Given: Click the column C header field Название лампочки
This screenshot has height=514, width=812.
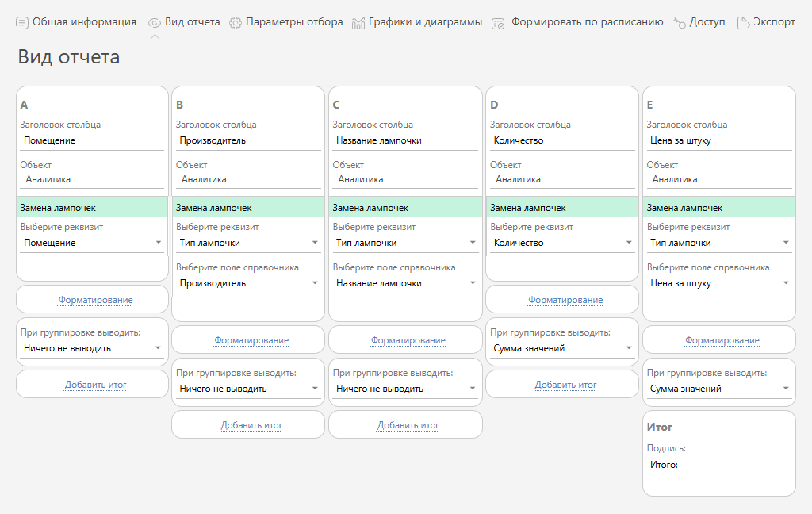Looking at the screenshot, I should click(x=404, y=140).
